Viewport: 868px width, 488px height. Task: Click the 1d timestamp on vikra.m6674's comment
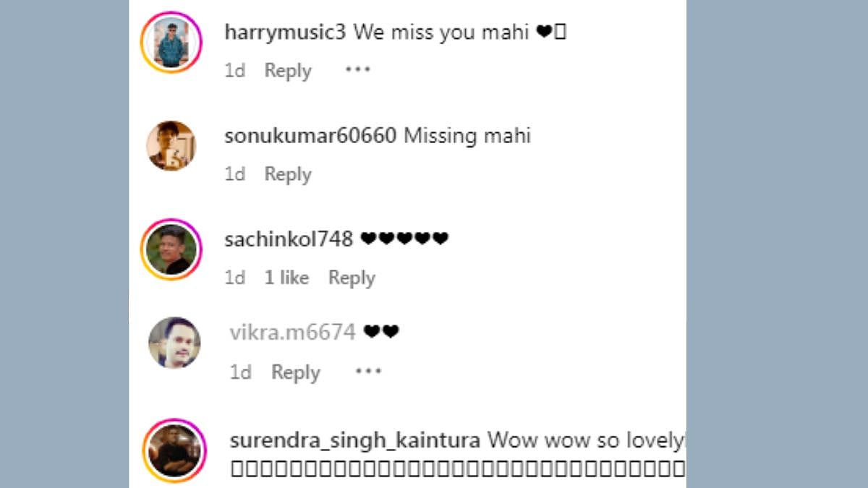pos(241,372)
